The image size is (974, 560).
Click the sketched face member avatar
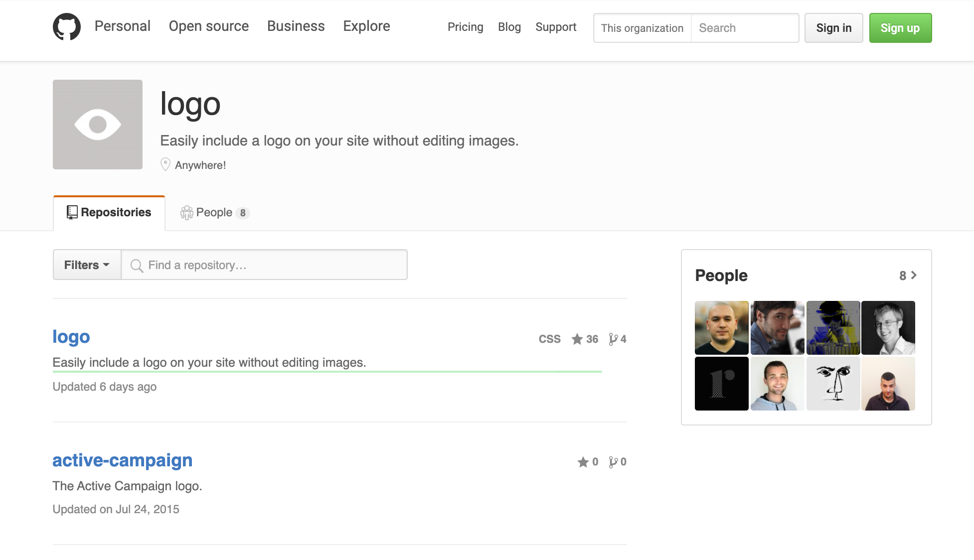click(833, 384)
